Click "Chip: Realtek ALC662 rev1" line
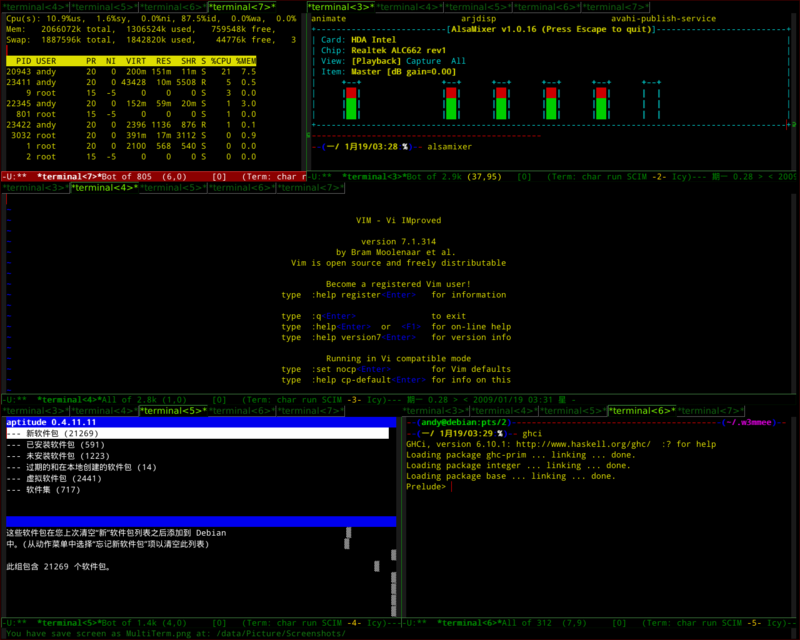Image resolution: width=800 pixels, height=640 pixels. point(384,51)
